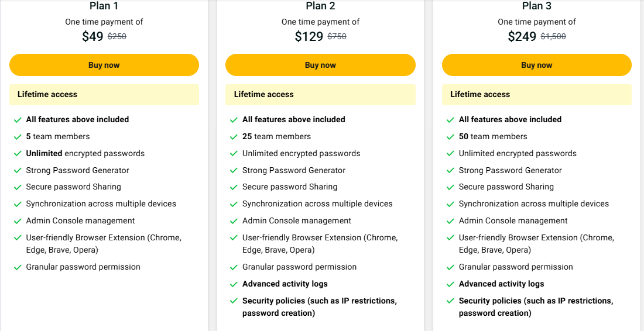The image size is (644, 331).
Task: Click Plan 1 Strong Password Generator checkmark
Action: [x=18, y=171]
